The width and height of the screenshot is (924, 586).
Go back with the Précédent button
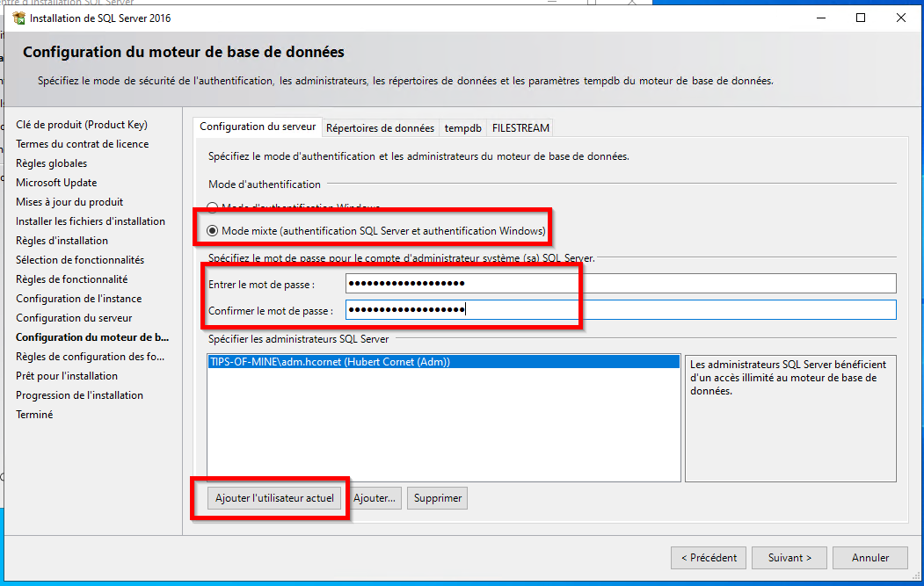(x=709, y=558)
